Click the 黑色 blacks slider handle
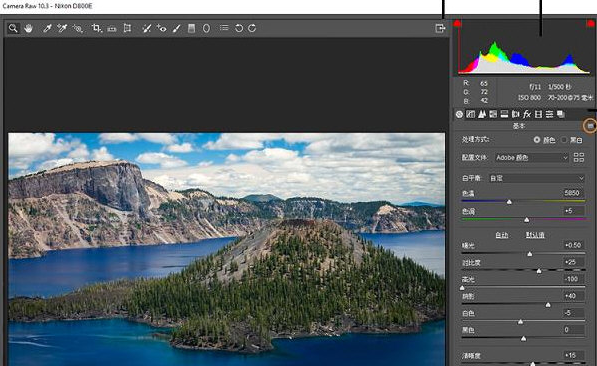The width and height of the screenshot is (597, 366). (524, 339)
